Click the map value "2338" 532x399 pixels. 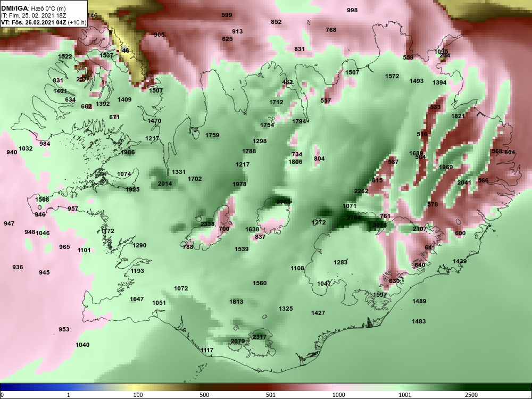(x=207, y=224)
